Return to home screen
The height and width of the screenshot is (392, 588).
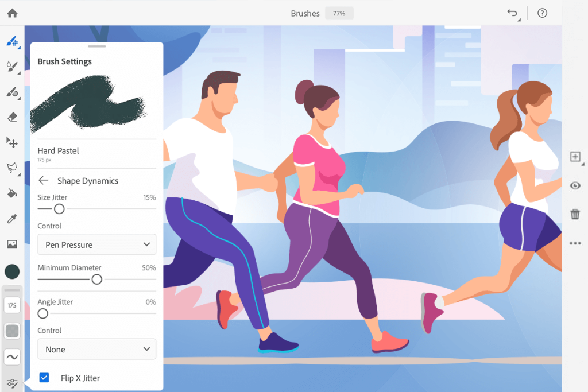click(x=11, y=12)
